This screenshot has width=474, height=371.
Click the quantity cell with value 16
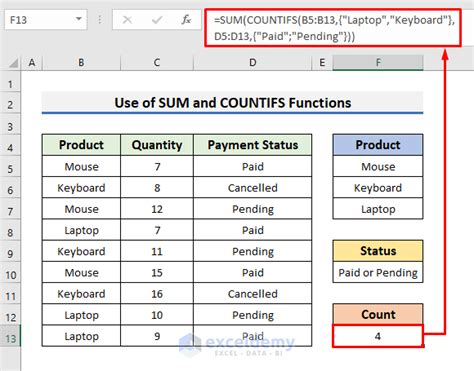click(157, 294)
